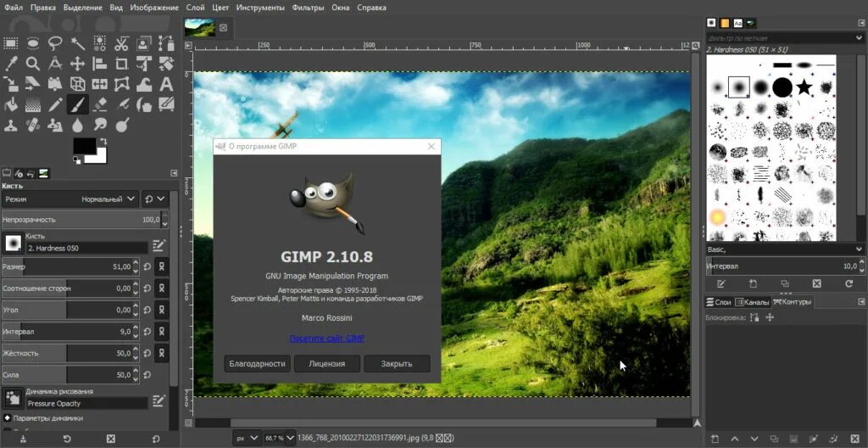Activate the Zoom magnifier tool
The image size is (868, 448).
(33, 64)
